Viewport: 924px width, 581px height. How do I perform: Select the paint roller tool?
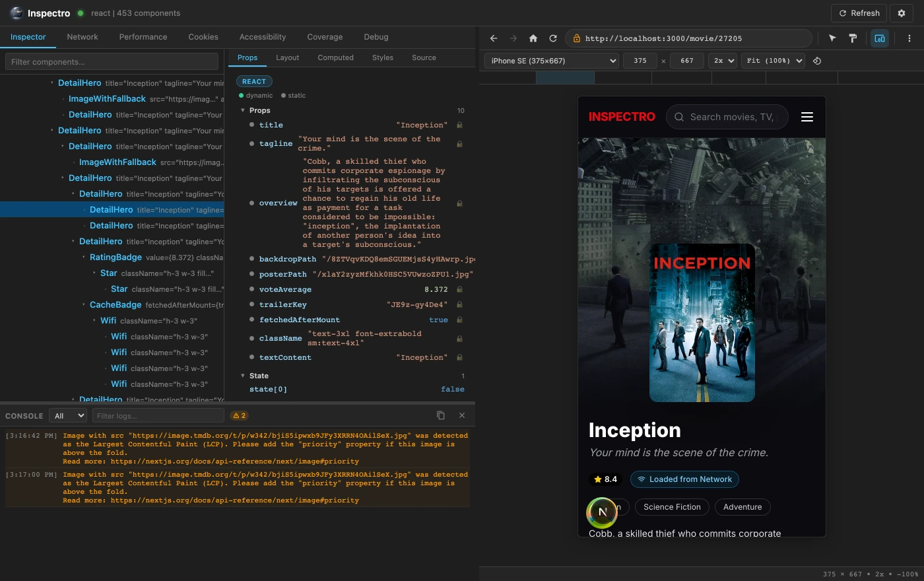tap(853, 38)
